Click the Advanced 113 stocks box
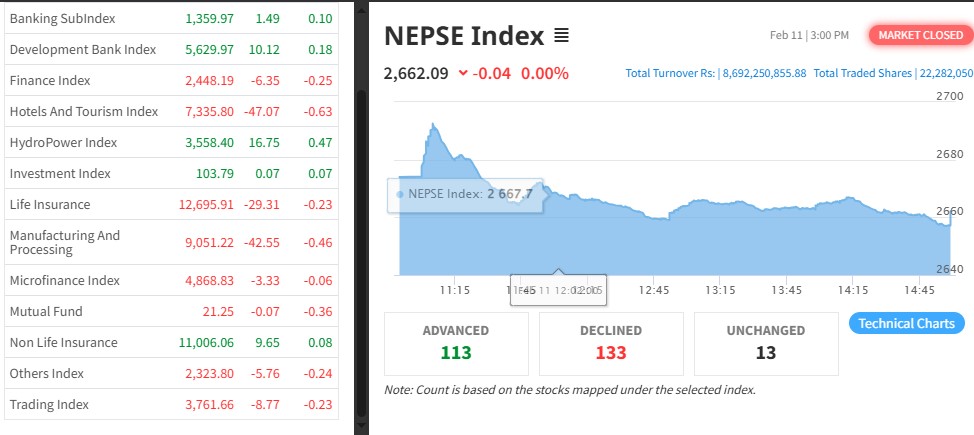974x435 pixels. 456,342
